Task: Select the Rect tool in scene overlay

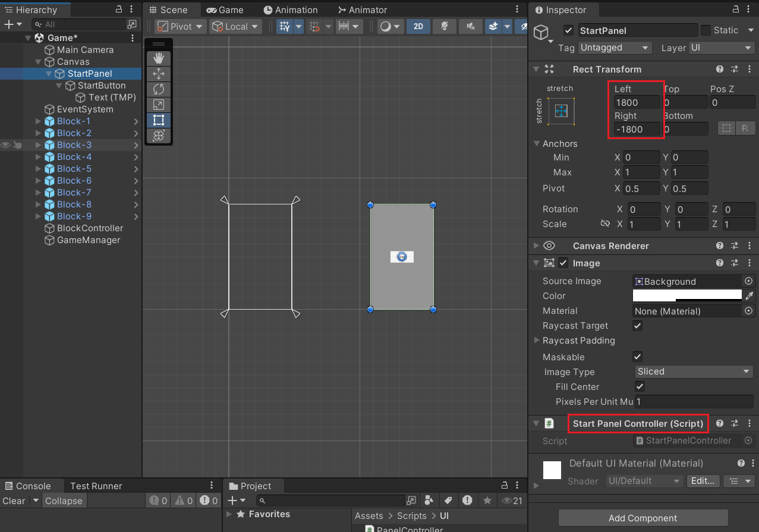Action: point(159,120)
